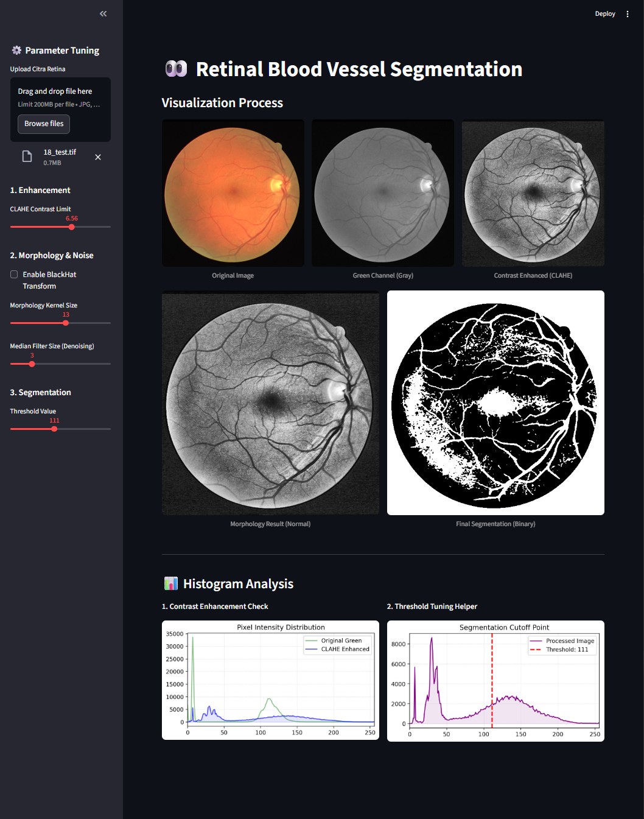Screen dimensions: 644x819
Task: Select the Original Image thumbnail
Action: [x=233, y=193]
